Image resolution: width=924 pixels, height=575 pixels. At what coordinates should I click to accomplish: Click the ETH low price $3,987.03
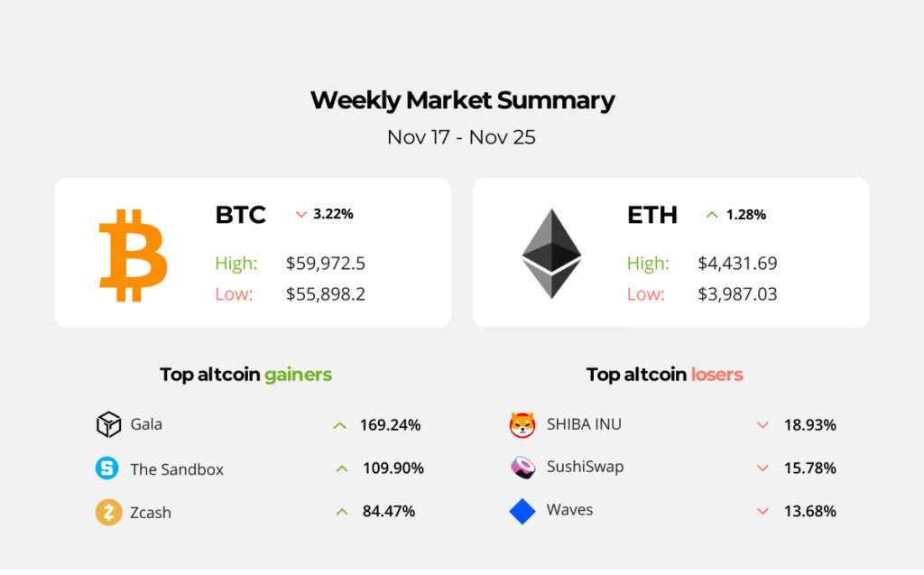coord(737,294)
